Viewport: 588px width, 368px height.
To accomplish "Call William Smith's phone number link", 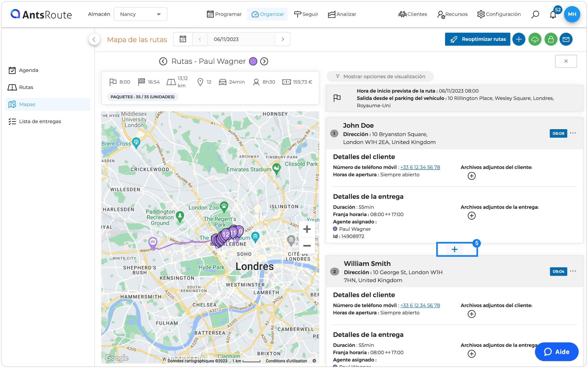I will click(420, 305).
